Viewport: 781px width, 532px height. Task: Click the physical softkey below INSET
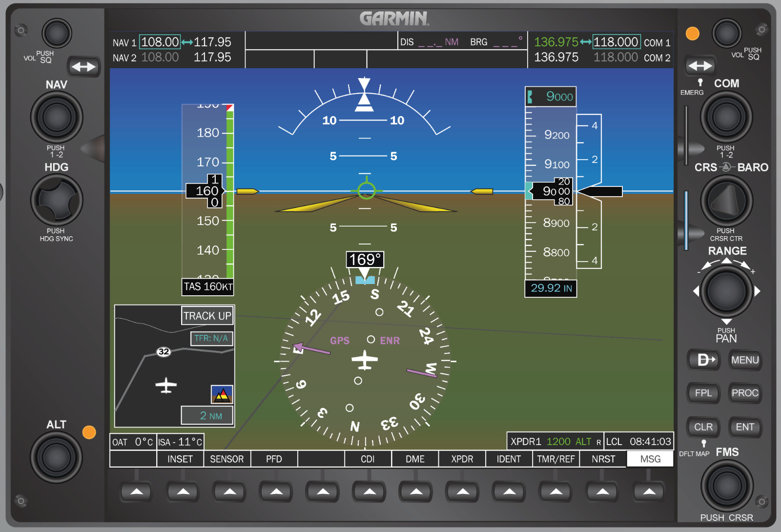click(x=183, y=491)
